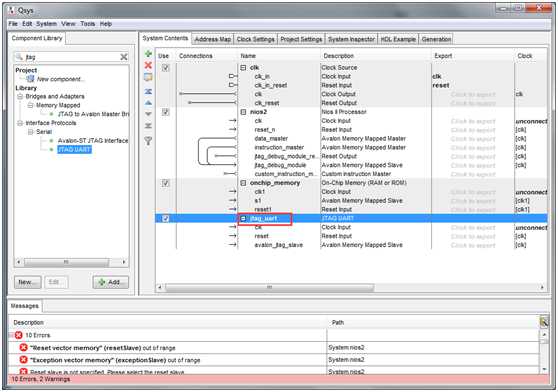The height and width of the screenshot is (392, 558).
Task: Switch to the Project Settings tab
Action: [x=301, y=39]
